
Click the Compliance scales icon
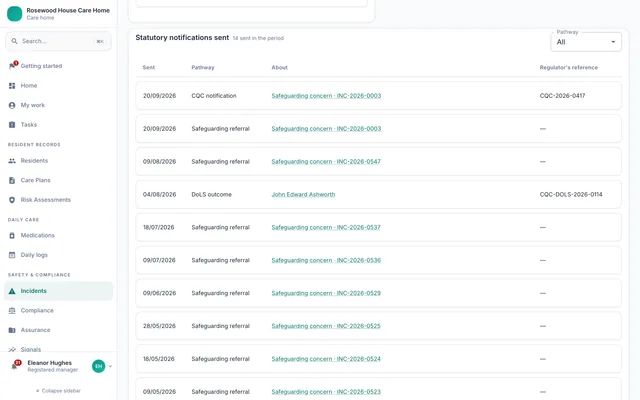tap(12, 311)
